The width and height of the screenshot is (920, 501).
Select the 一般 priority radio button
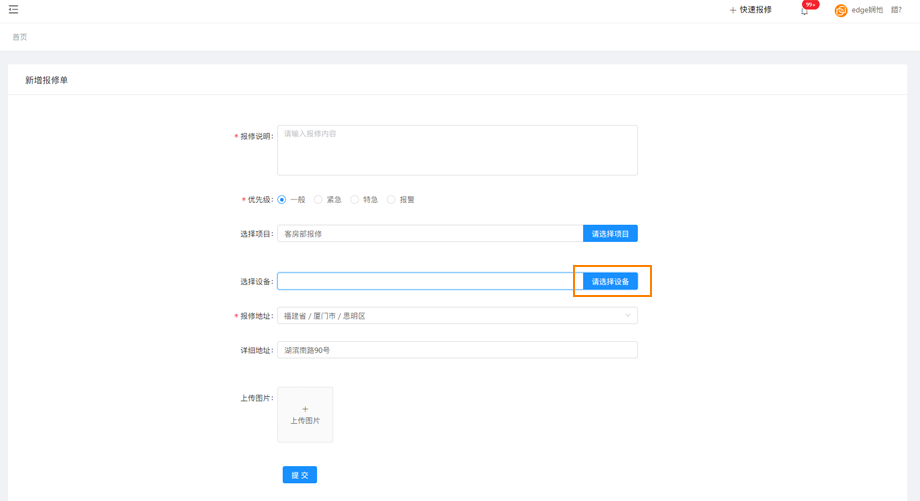pyautogui.click(x=282, y=200)
